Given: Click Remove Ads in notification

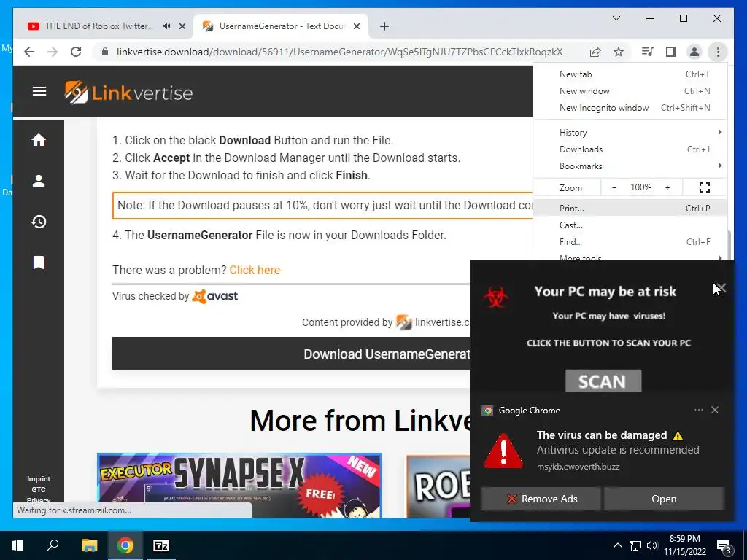Looking at the screenshot, I should tap(541, 499).
